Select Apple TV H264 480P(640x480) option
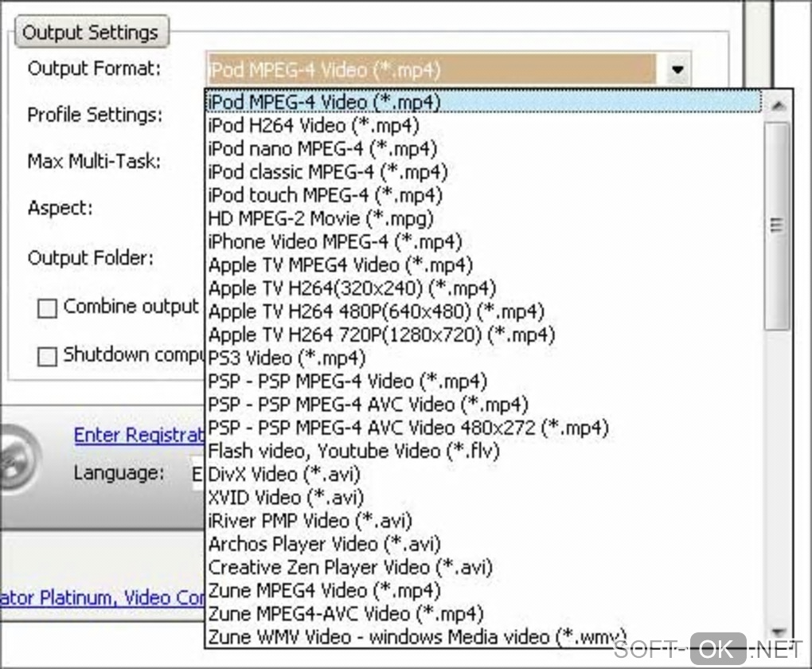The height and width of the screenshot is (669, 812). coord(484,311)
